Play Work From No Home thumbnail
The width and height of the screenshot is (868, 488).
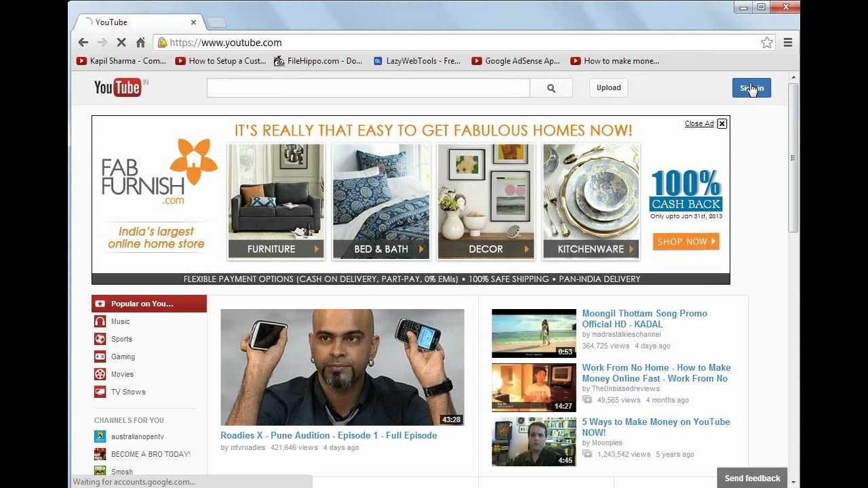(534, 388)
